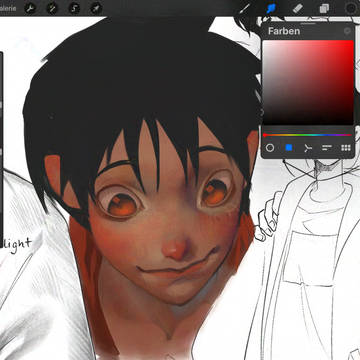Click the color indicator circle in Farben header
This screenshot has height=360, width=360.
pos(347,31)
